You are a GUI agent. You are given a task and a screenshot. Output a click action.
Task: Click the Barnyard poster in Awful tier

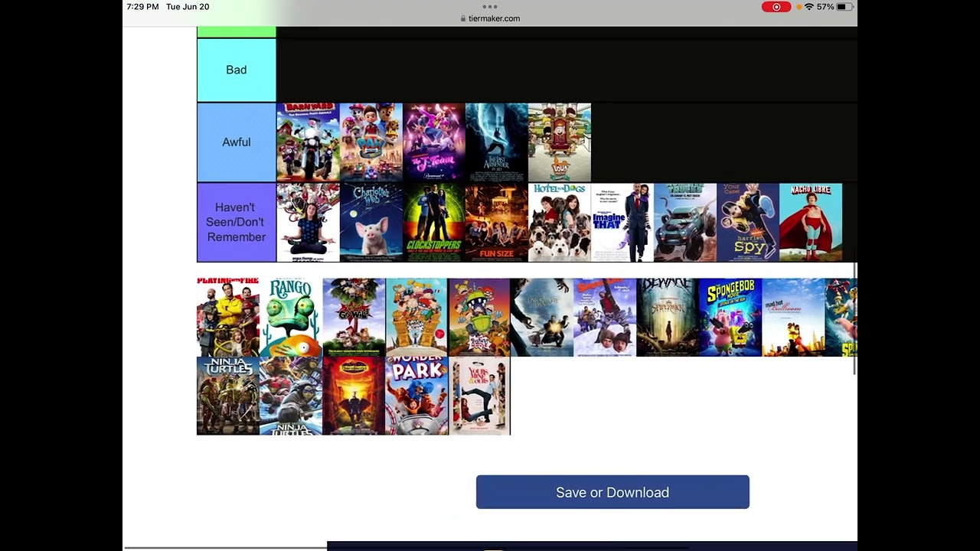pyautogui.click(x=308, y=142)
